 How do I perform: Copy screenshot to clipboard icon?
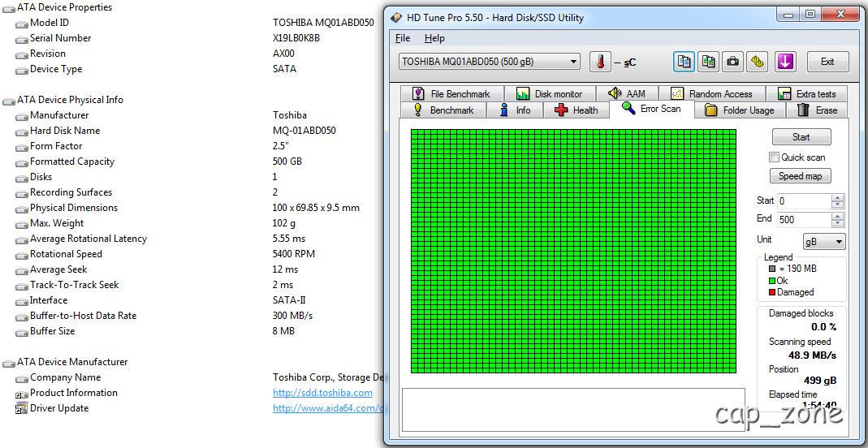(x=709, y=62)
